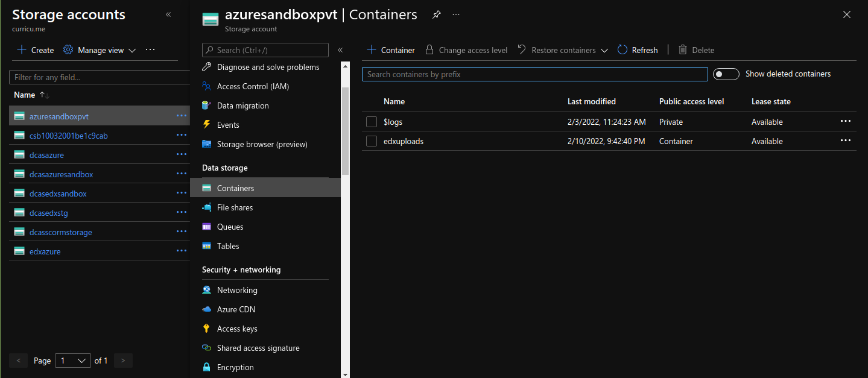Expand the Restore containers dropdown
This screenshot has width=868, height=378.
(x=563, y=50)
